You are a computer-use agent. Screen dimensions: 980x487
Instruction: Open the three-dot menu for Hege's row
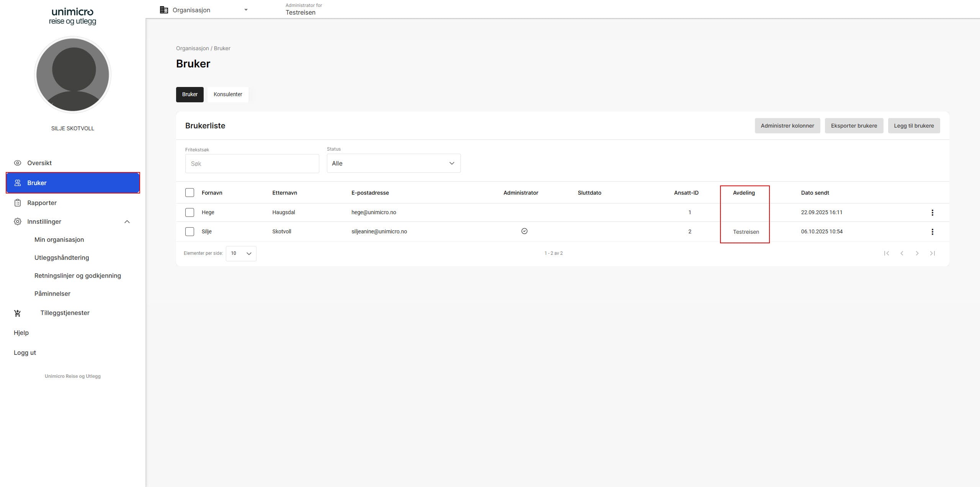(932, 213)
